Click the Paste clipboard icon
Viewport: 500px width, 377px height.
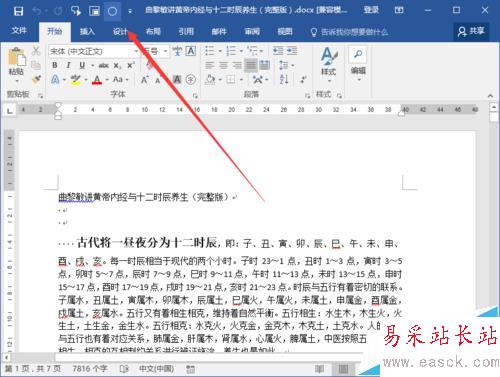17,57
